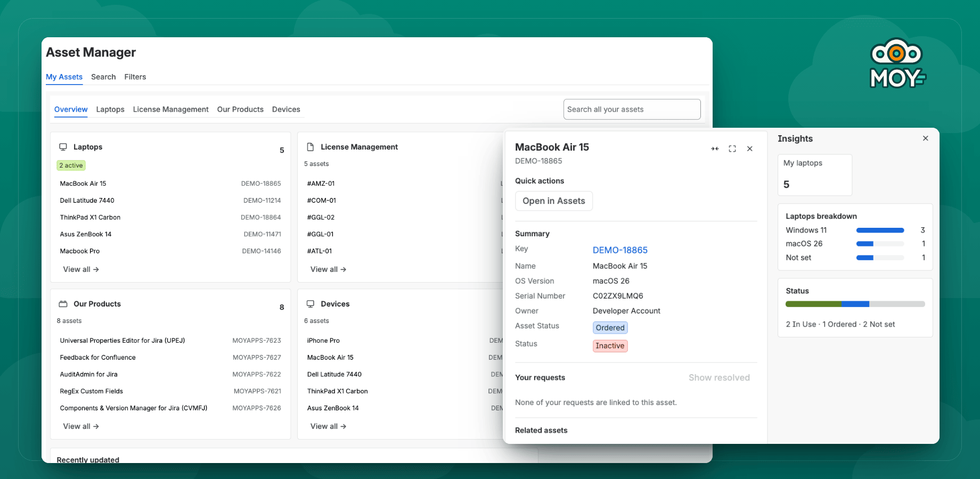Select the Macbook Pro row

click(170, 251)
